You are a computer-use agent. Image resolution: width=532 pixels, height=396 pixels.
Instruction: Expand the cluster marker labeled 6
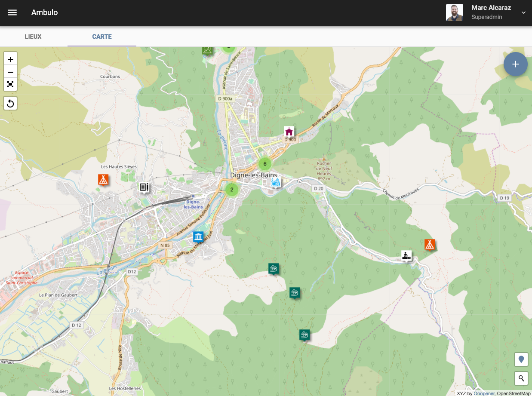[x=264, y=164]
